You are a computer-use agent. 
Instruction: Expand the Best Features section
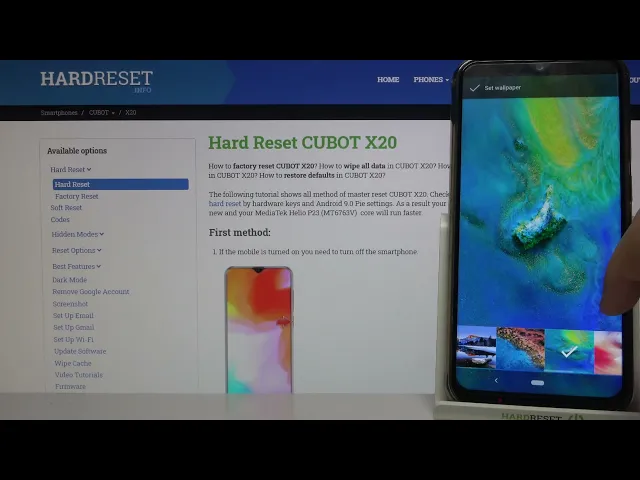tap(76, 267)
